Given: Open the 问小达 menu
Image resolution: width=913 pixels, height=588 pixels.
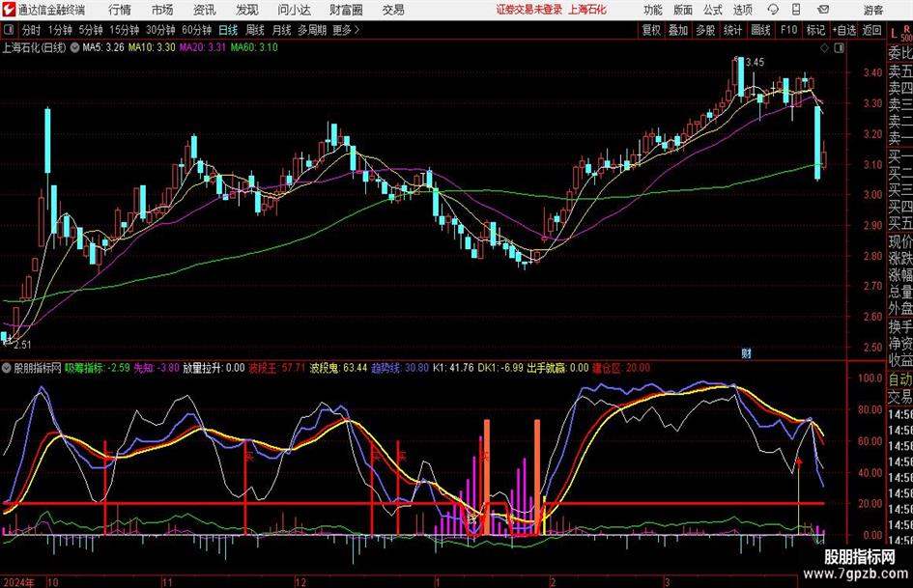Looking at the screenshot, I should click(294, 10).
